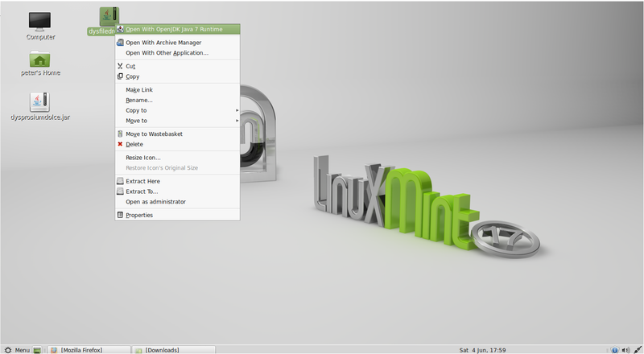The image size is (644, 354).
Task: Open the Computer desktop icon
Action: (x=39, y=26)
